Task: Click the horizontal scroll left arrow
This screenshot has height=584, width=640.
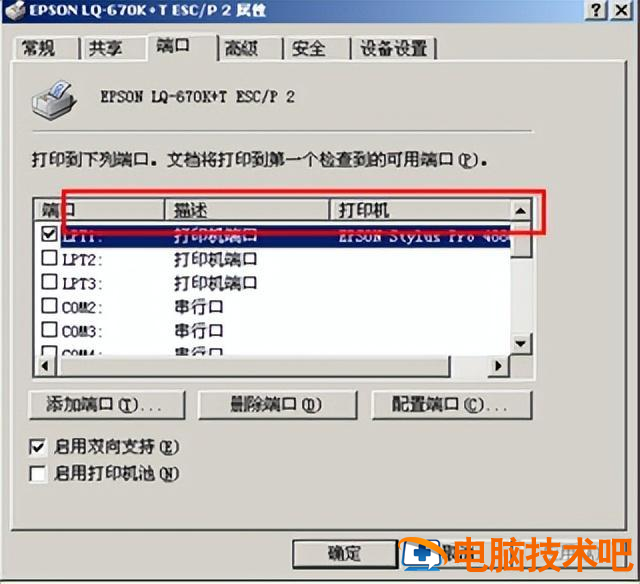Action: pos(45,365)
